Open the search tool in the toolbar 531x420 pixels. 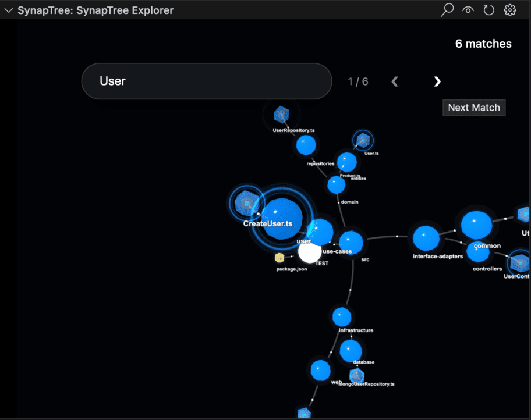coord(447,10)
